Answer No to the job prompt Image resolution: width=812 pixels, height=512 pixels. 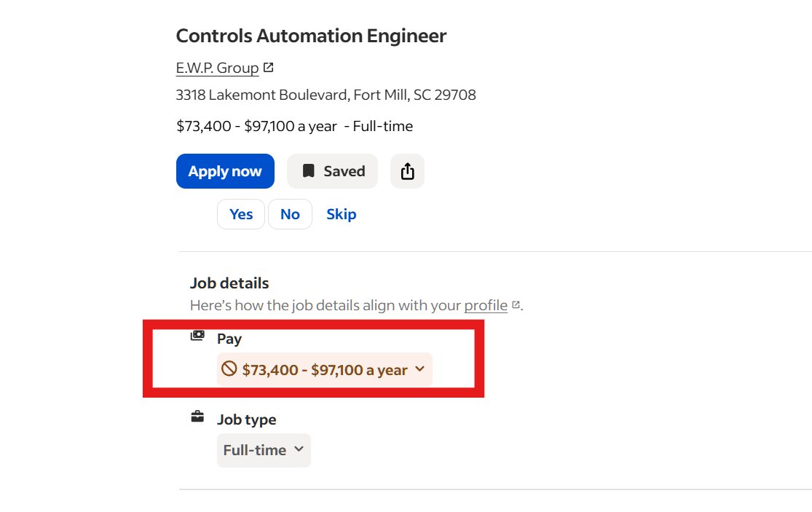pos(290,214)
